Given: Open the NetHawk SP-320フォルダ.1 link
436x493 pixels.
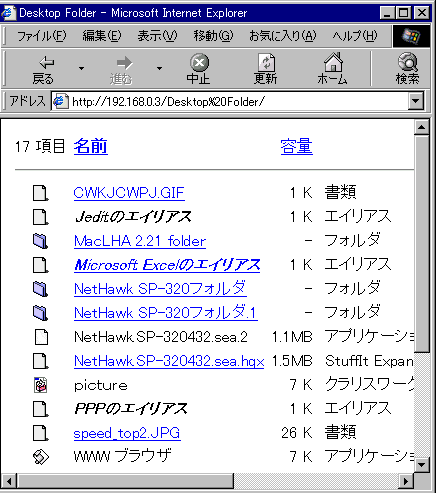Looking at the screenshot, I should coord(166,313).
